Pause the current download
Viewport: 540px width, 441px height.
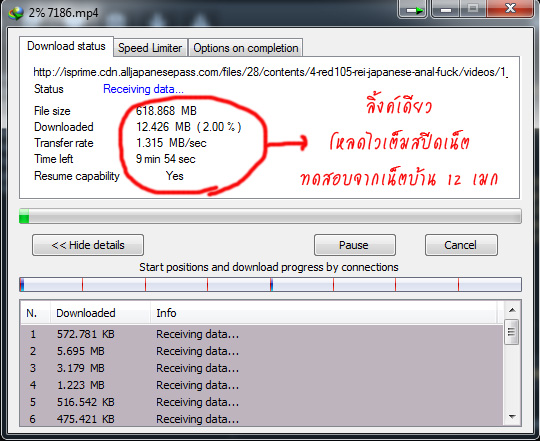click(355, 245)
